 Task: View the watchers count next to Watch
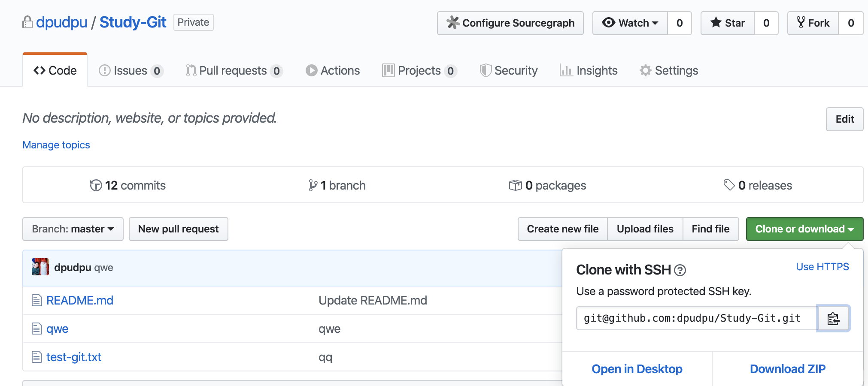pos(680,23)
